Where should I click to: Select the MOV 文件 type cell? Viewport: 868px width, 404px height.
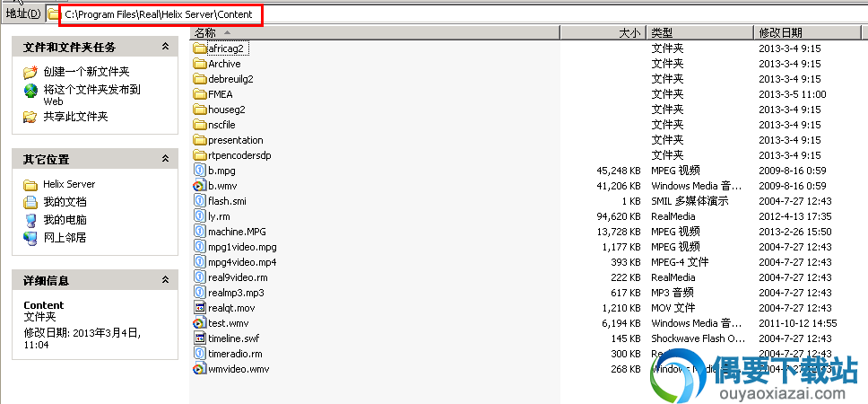coord(673,308)
